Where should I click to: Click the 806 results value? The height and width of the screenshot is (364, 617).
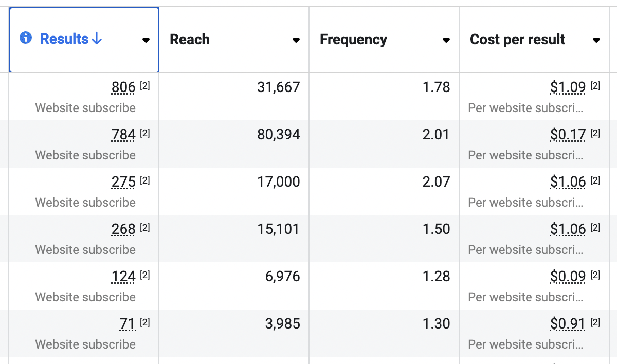coord(123,88)
